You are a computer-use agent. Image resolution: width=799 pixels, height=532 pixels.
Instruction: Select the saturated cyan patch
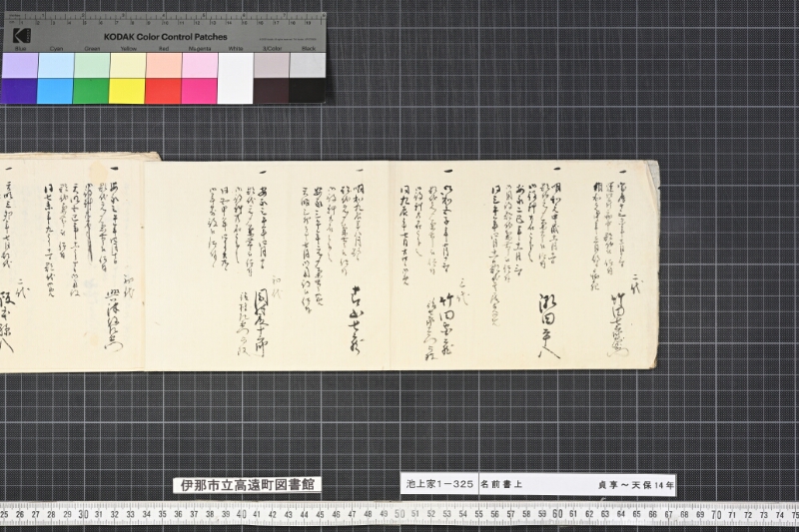[56, 91]
